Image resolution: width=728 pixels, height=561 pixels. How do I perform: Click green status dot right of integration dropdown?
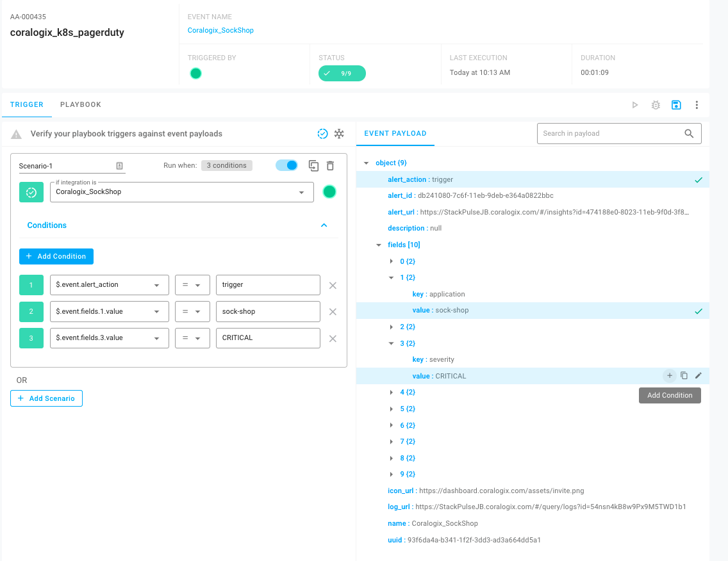click(329, 191)
